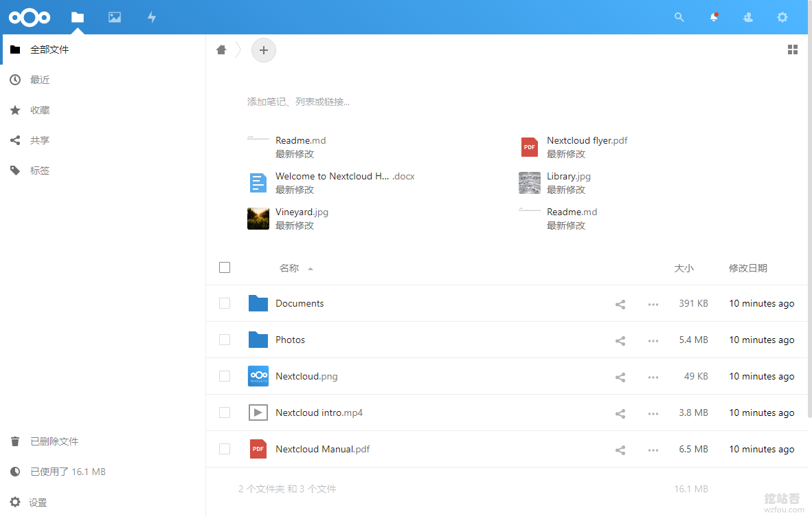Screen dimensions: 812x517
Task: Open recent file Nextcloud flyer.pdf
Action: click(x=587, y=140)
